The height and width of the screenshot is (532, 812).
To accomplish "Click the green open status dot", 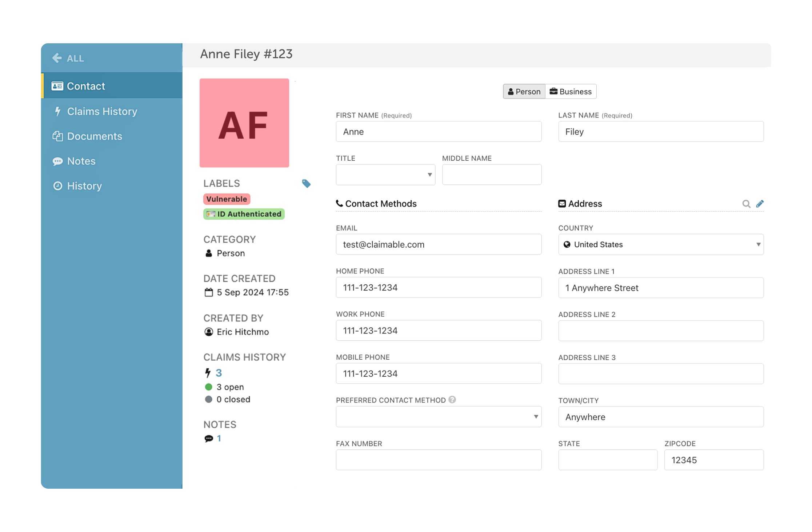I will (x=208, y=387).
